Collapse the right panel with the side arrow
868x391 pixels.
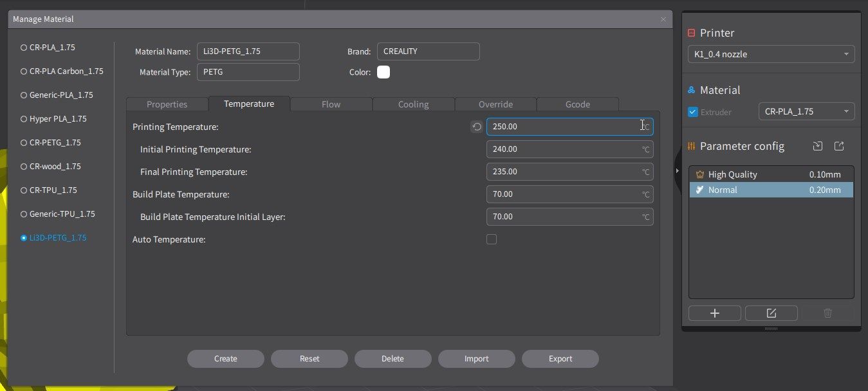click(677, 170)
